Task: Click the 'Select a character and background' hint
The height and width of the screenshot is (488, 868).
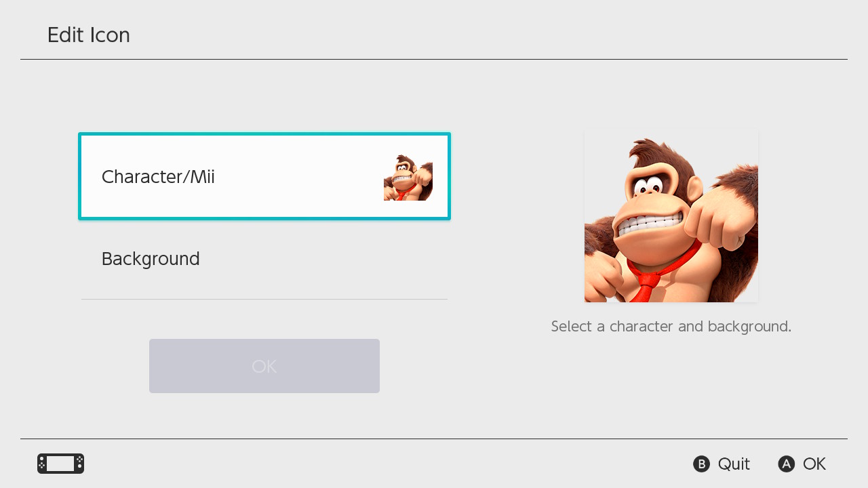Action: 671,327
